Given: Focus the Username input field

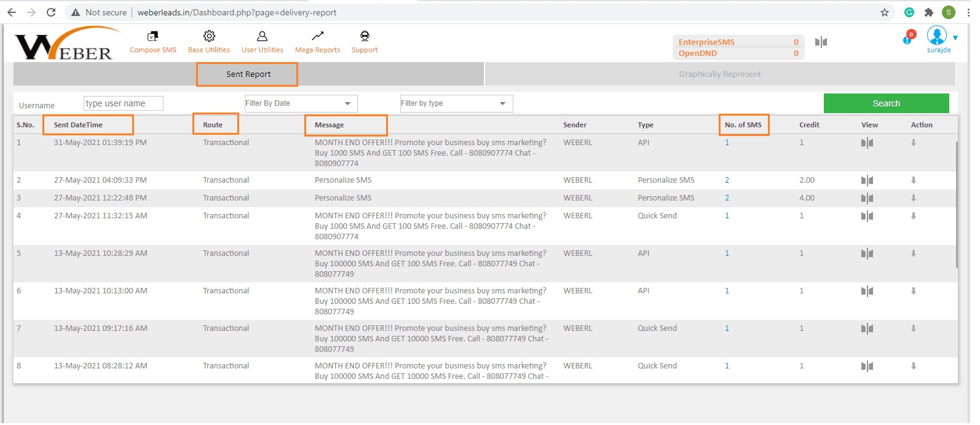Looking at the screenshot, I should point(124,103).
